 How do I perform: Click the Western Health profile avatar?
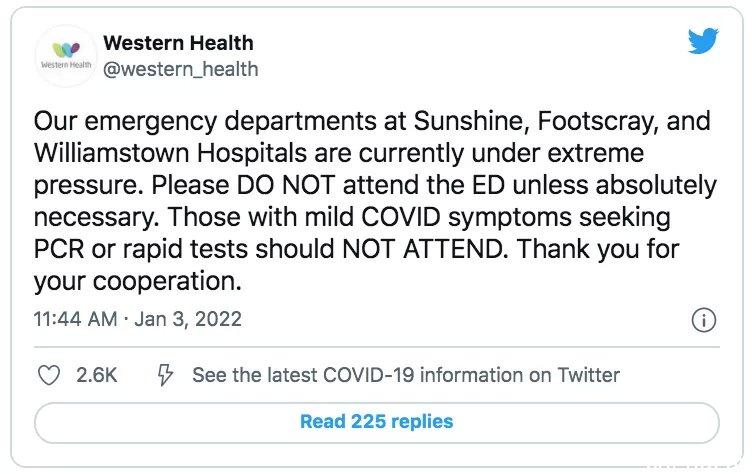66,56
